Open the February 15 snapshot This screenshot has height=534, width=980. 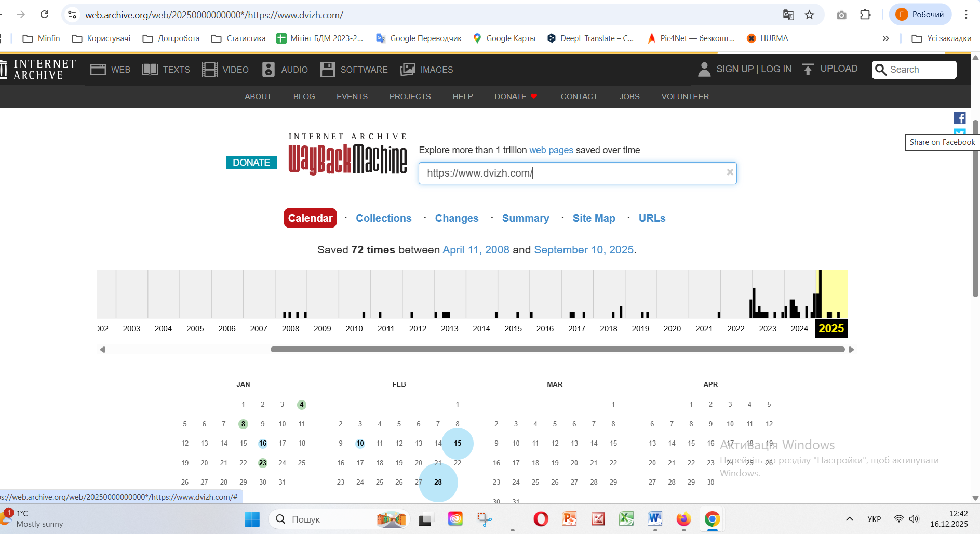coord(458,444)
